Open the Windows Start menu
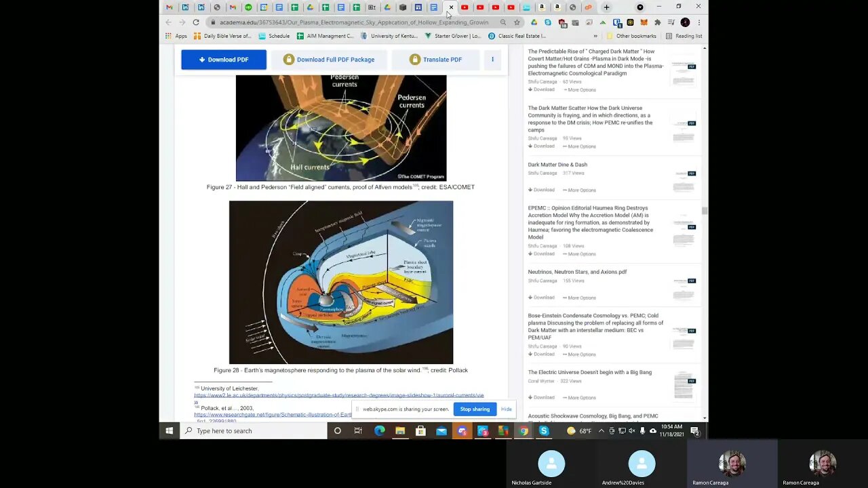868x488 pixels. [x=170, y=430]
